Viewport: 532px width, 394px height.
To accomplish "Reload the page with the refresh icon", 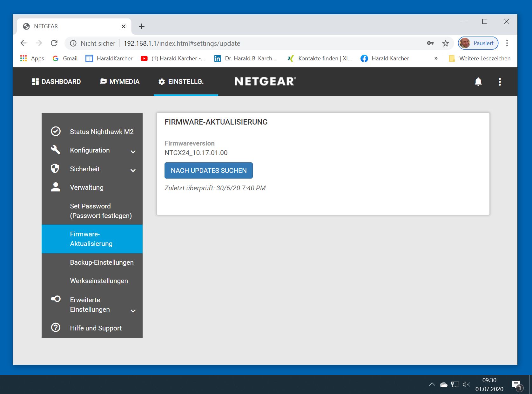I will [x=54, y=43].
